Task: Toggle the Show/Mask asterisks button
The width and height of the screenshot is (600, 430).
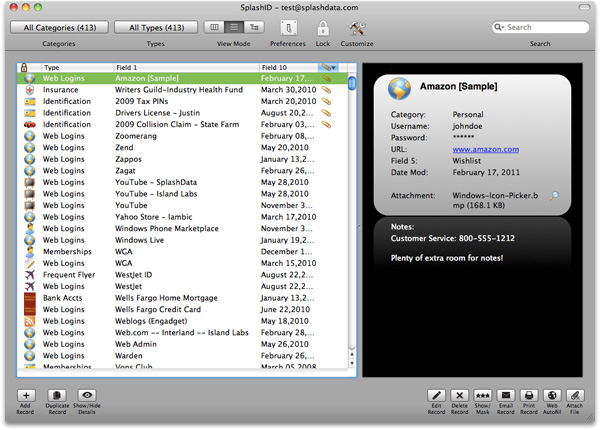Action: point(483,395)
